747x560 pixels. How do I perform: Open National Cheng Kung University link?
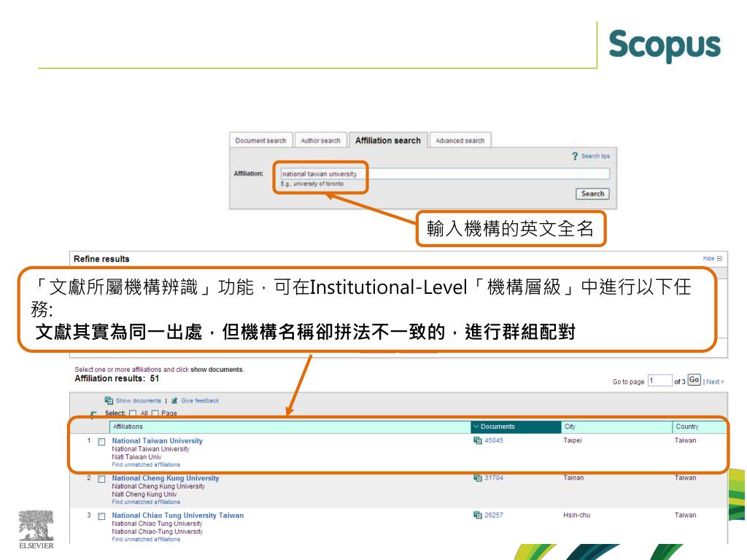(166, 478)
